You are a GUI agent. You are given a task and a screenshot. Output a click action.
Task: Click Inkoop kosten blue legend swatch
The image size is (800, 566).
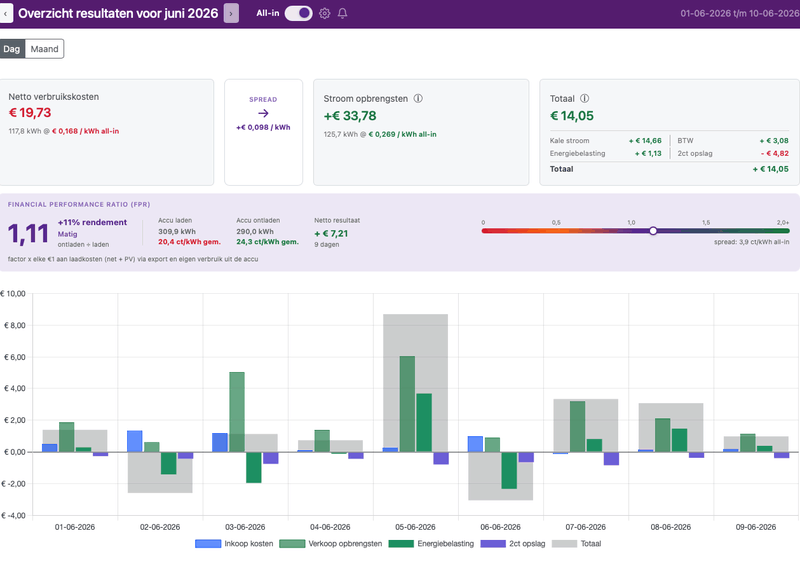208,544
